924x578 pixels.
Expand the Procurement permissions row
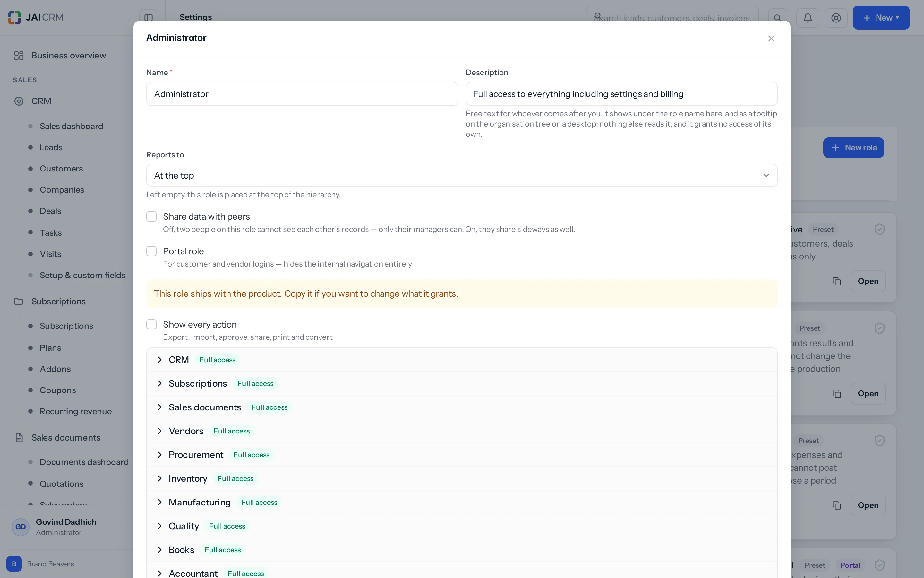point(462,455)
